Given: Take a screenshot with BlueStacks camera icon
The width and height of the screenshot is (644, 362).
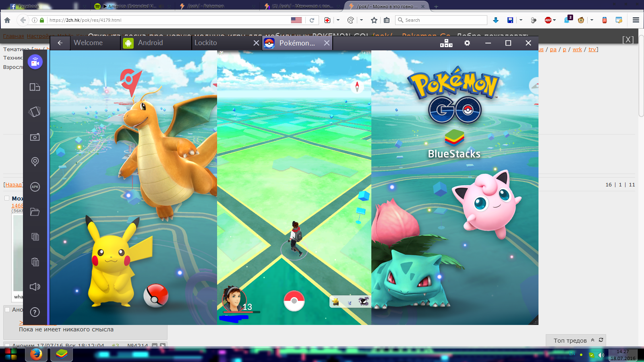Looking at the screenshot, I should pos(35,137).
